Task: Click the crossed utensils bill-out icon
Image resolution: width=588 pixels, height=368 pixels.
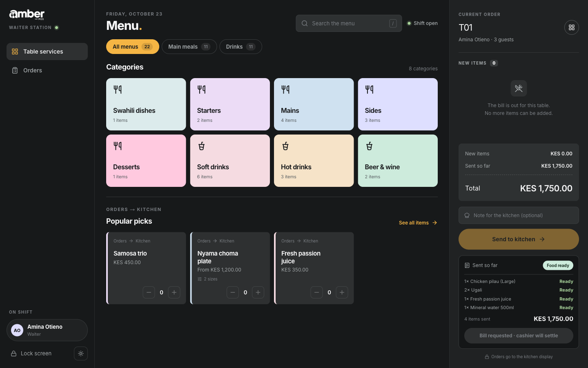Action: [x=519, y=88]
